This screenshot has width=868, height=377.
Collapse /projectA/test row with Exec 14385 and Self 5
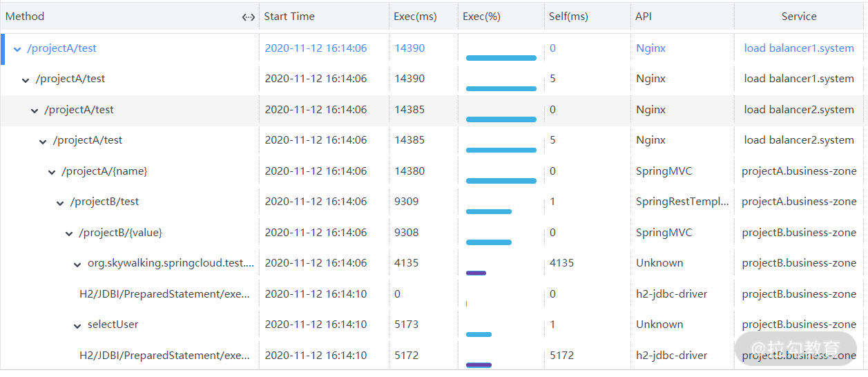pos(43,142)
